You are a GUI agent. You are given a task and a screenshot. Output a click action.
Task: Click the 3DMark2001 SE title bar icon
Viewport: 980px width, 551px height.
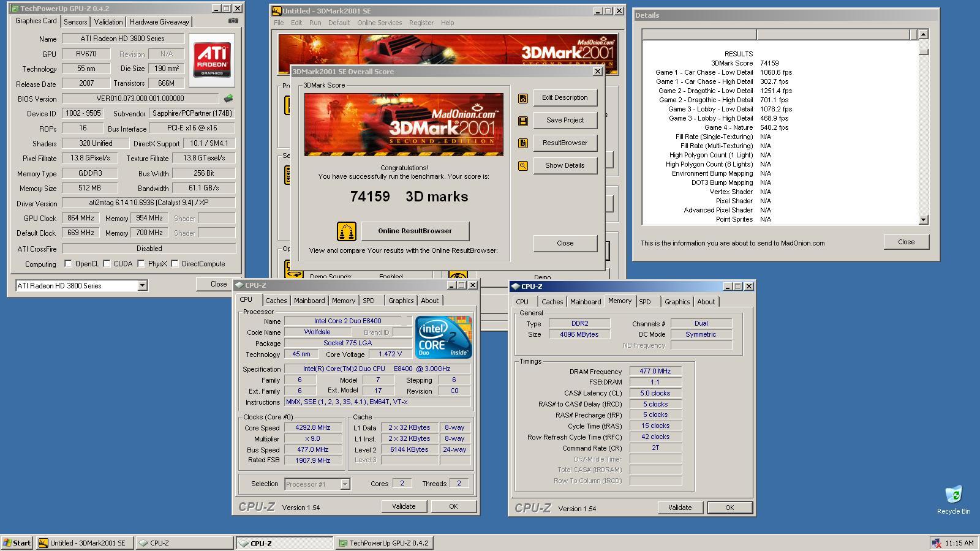pos(277,10)
